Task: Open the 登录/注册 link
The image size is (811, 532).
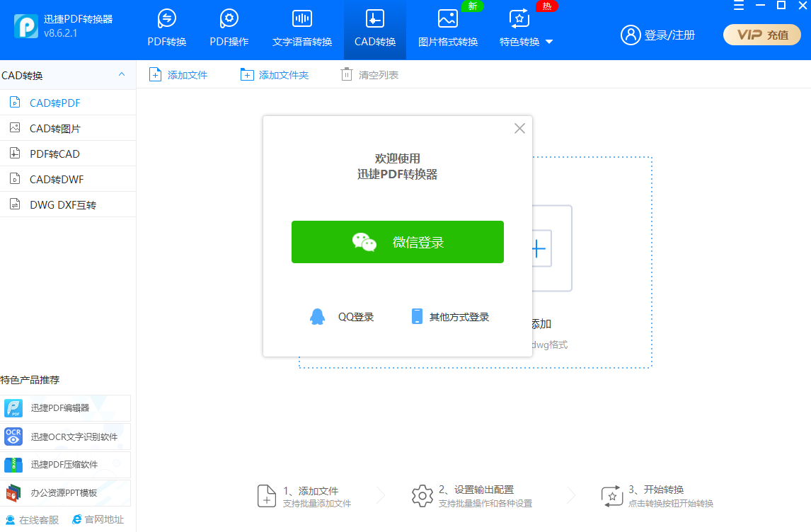Action: coord(669,35)
